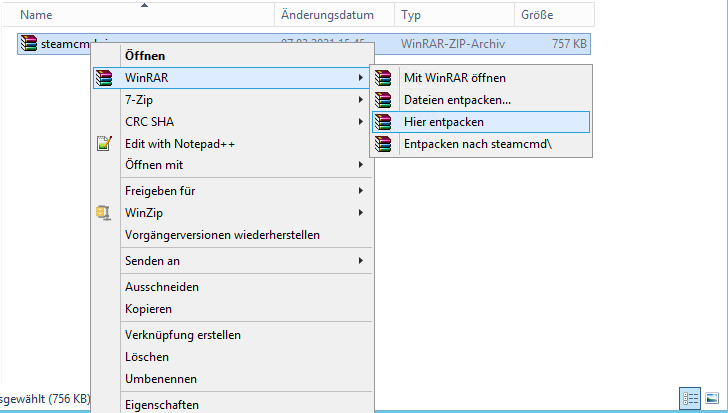Click the WinRAR icon in context menu
The width and height of the screenshot is (728, 413).
tap(104, 77)
